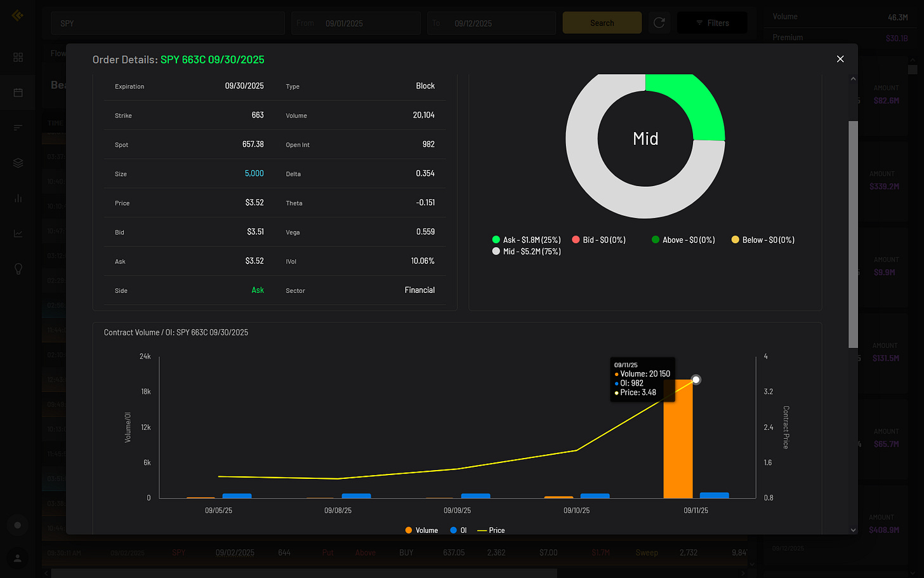
Task: Click the blue OI bar for 09/05/25
Action: tap(237, 496)
